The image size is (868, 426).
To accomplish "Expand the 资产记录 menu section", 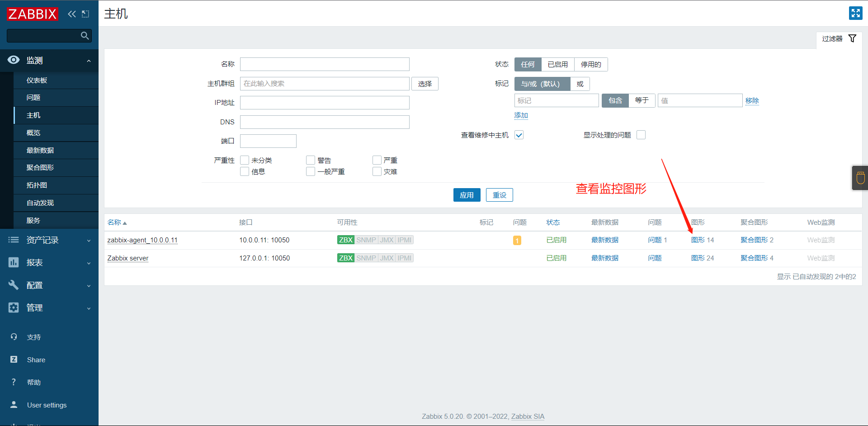I will 89,241.
